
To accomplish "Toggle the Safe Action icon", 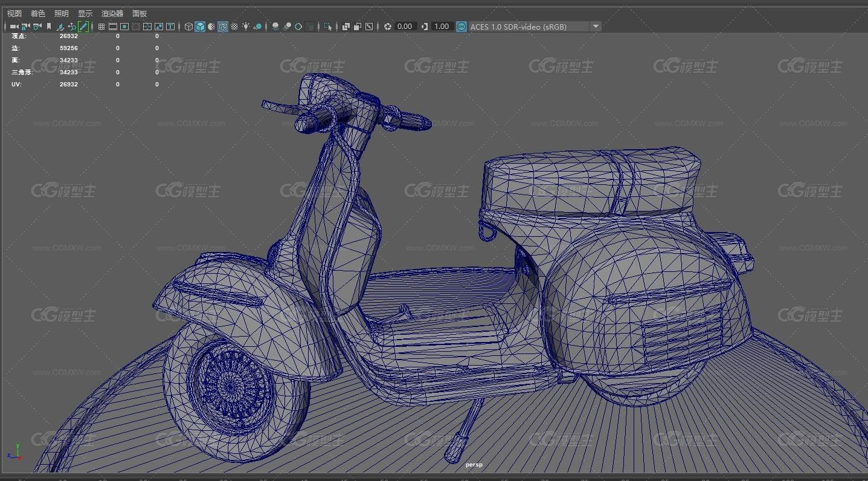I will [159, 27].
